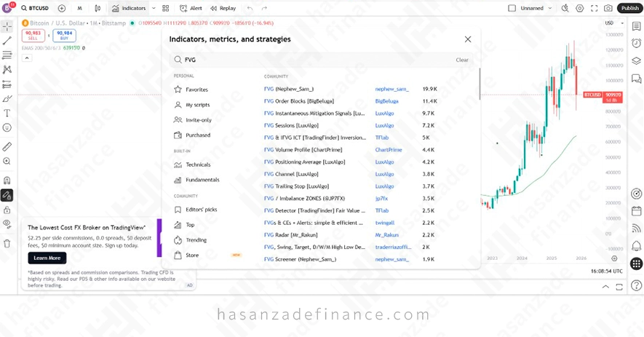Close the Indicators dialog
Image resolution: width=644 pixels, height=337 pixels.
[x=468, y=39]
